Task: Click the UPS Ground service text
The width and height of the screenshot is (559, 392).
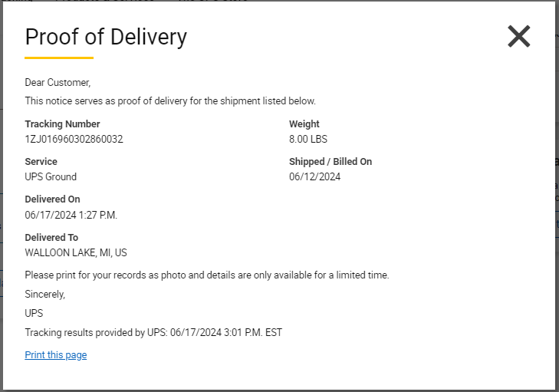Action: pos(51,176)
